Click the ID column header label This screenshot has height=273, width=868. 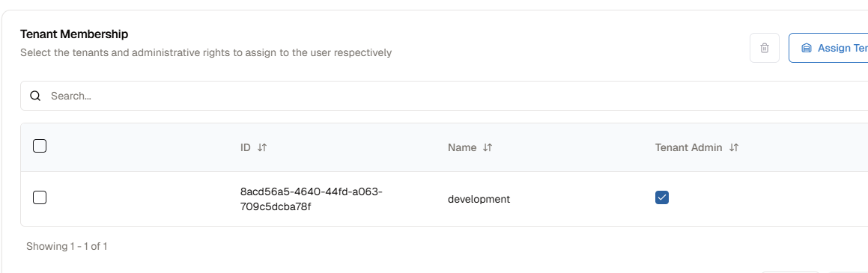(x=245, y=147)
